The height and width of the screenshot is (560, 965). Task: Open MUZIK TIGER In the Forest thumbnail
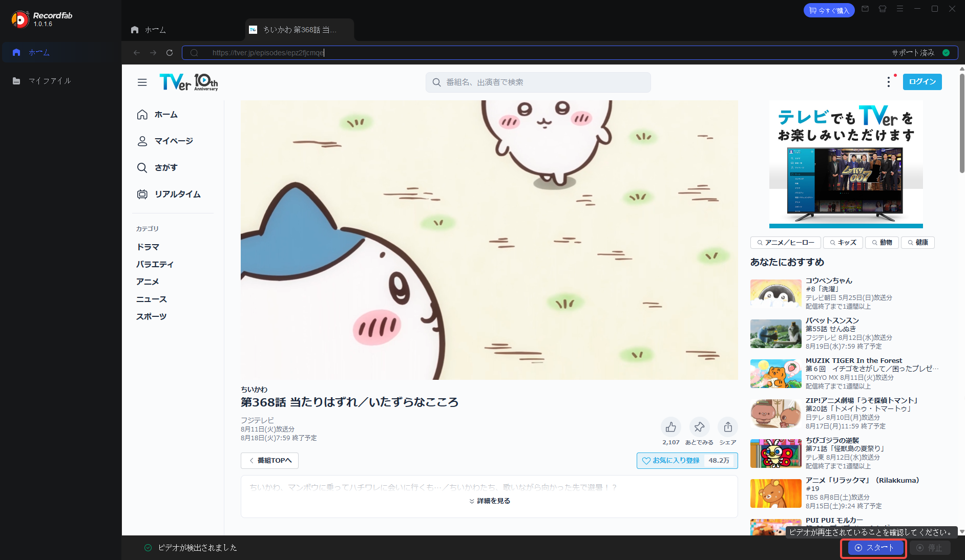pos(775,374)
